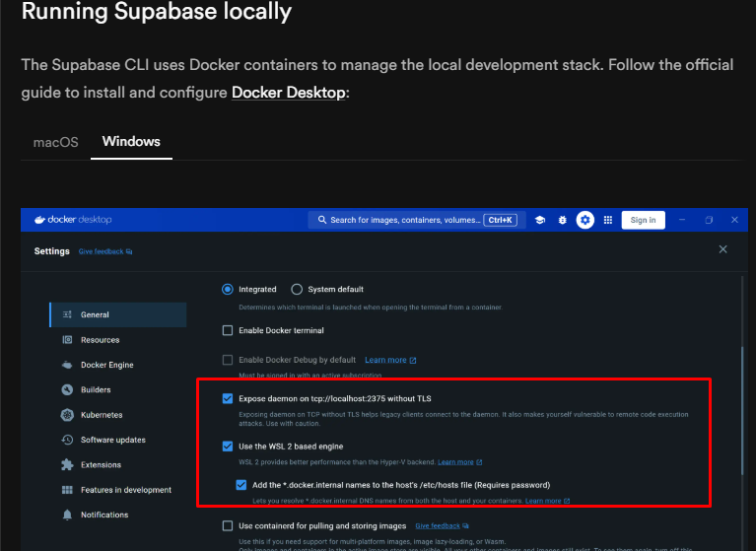The height and width of the screenshot is (551, 756).
Task: Click the Docker Desktop whale logo
Action: [39, 220]
